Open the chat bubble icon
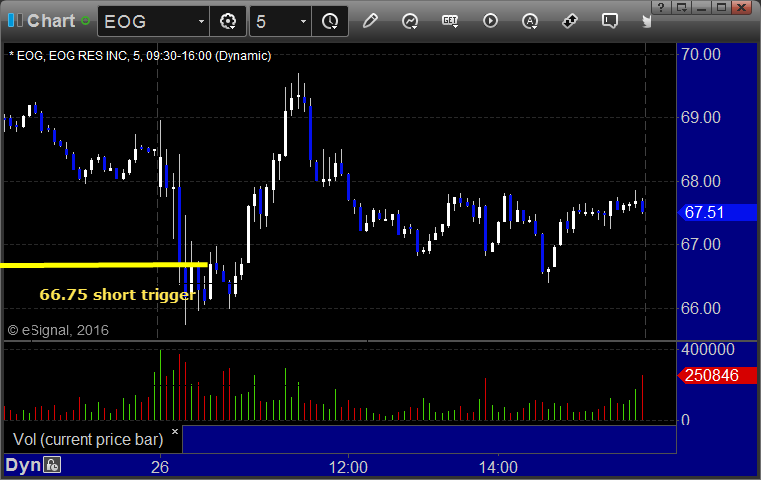Image resolution: width=761 pixels, height=480 pixels. pos(610,21)
